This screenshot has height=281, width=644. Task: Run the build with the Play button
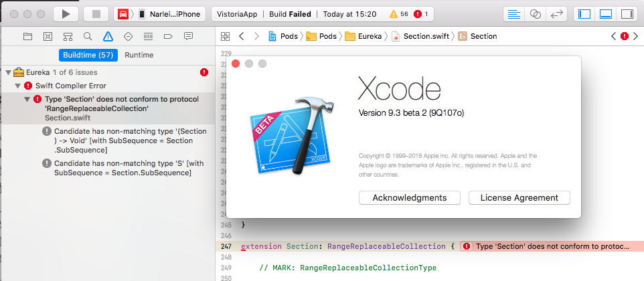[x=66, y=14]
